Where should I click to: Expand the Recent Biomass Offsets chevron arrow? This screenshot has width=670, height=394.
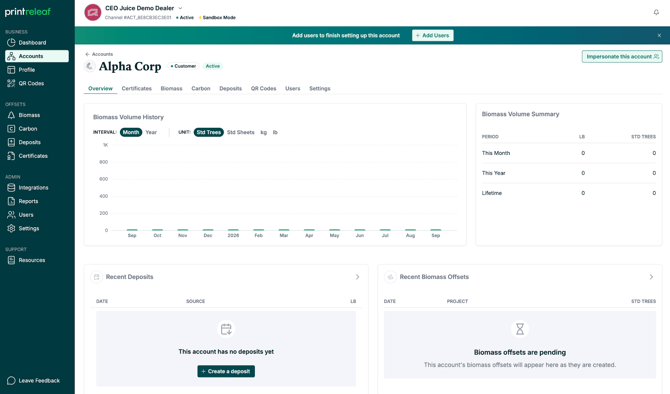[x=651, y=277]
